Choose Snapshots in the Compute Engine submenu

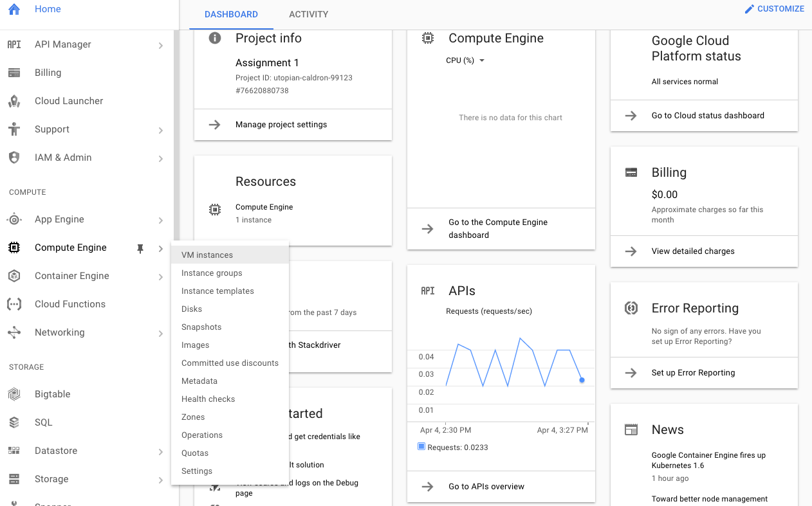[x=201, y=327]
